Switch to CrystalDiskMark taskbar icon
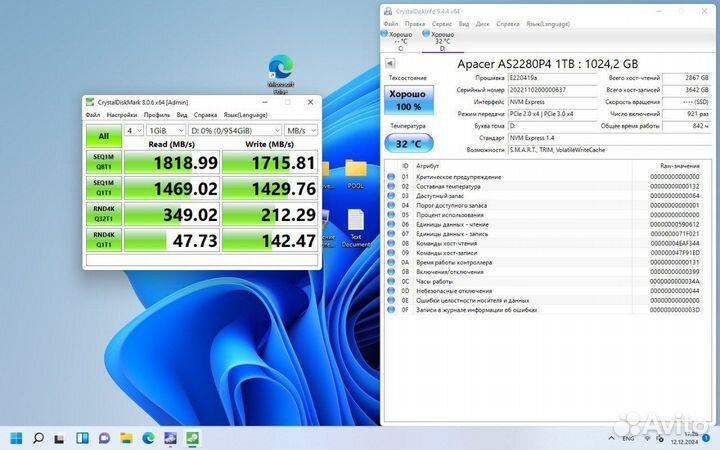The height and width of the screenshot is (450, 720). (x=192, y=438)
